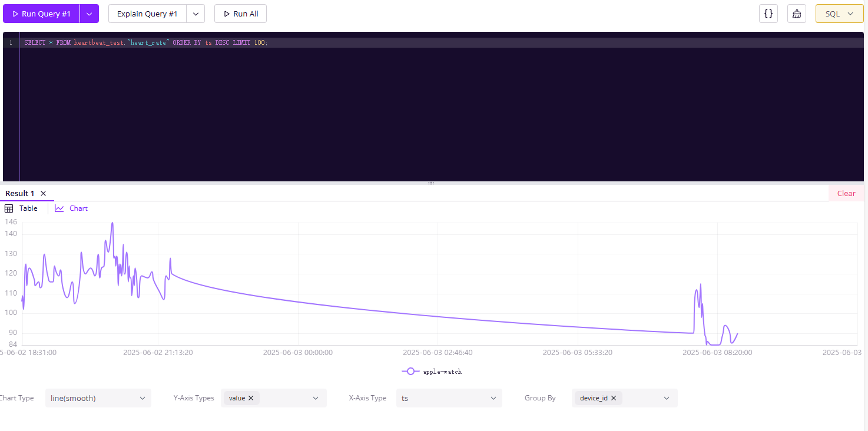Viewport: 868px width, 431px height.
Task: Remove the value tag from Y-Axis Types
Action: click(x=251, y=398)
